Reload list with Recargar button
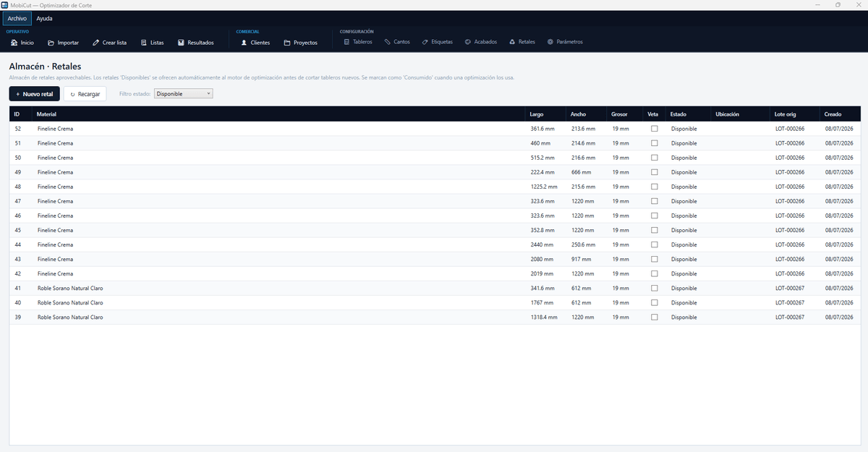 (x=85, y=94)
